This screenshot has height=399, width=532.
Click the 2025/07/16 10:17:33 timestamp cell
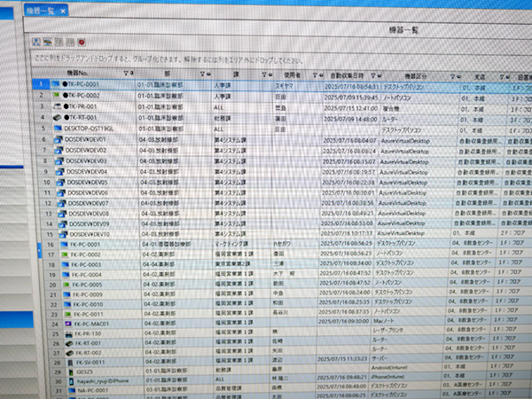coord(346,233)
